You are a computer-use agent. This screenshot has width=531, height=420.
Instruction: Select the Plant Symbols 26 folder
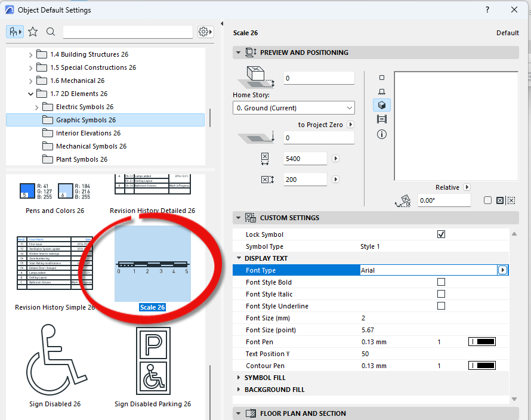[x=82, y=159]
